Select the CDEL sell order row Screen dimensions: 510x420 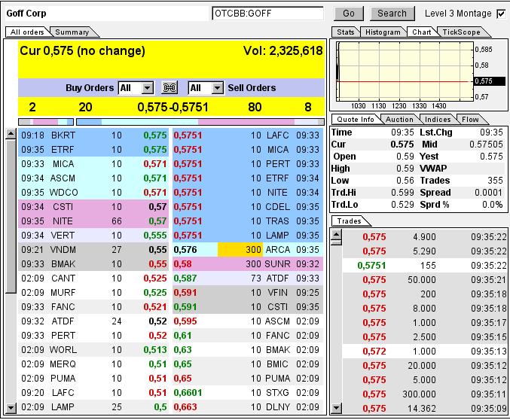(248, 207)
